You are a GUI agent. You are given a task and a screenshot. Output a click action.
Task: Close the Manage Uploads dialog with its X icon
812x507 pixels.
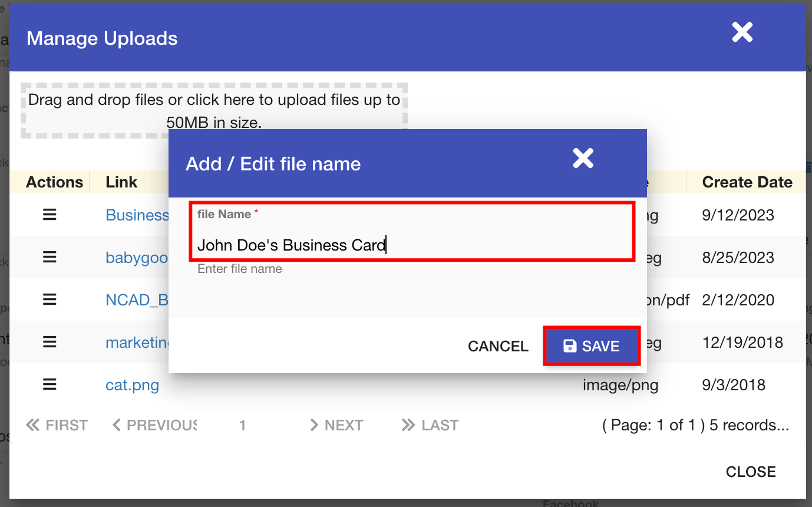(x=742, y=32)
